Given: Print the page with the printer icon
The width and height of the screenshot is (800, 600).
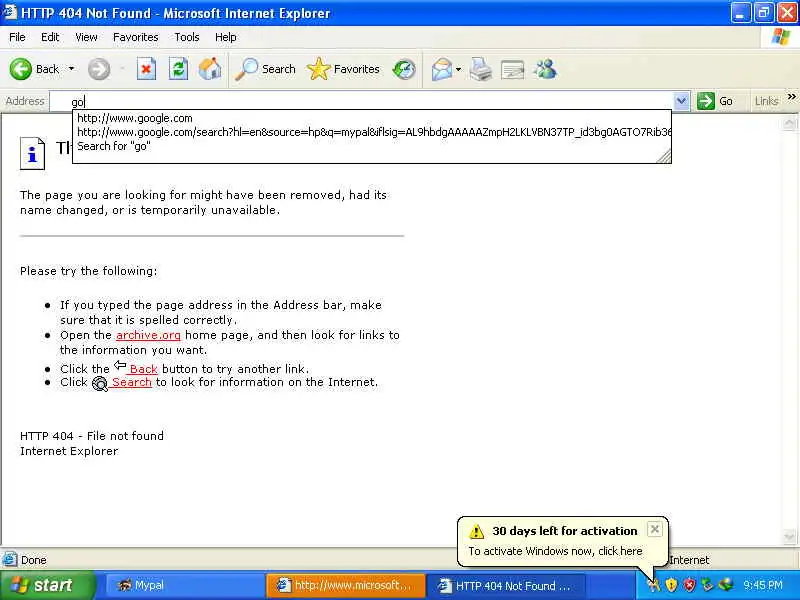Looking at the screenshot, I should (x=481, y=69).
